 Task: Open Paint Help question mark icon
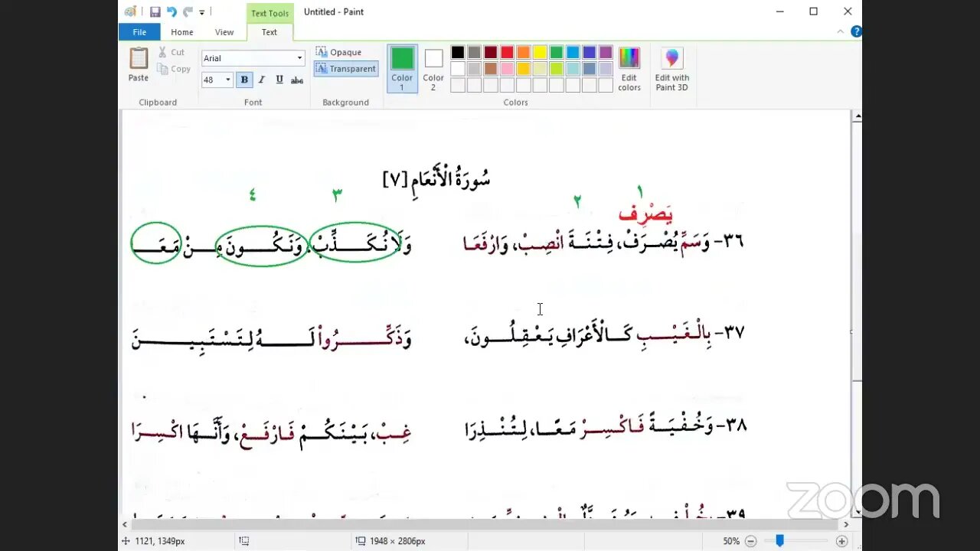856,31
